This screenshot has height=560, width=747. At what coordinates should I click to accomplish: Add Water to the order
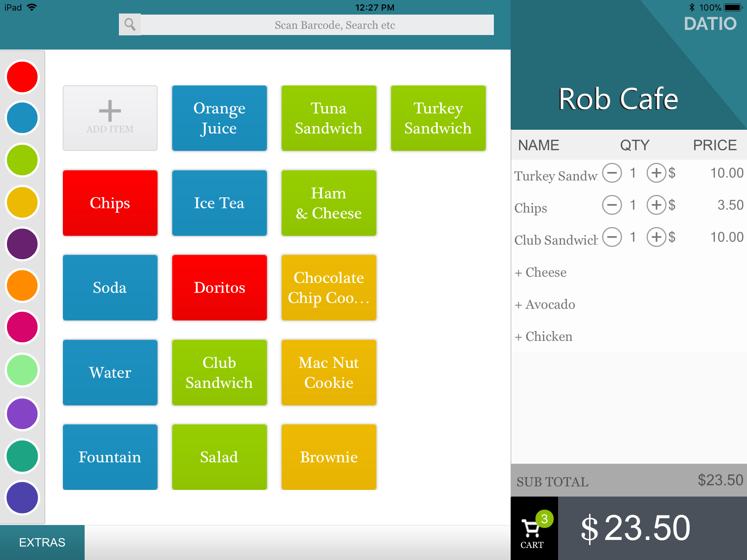tap(110, 372)
